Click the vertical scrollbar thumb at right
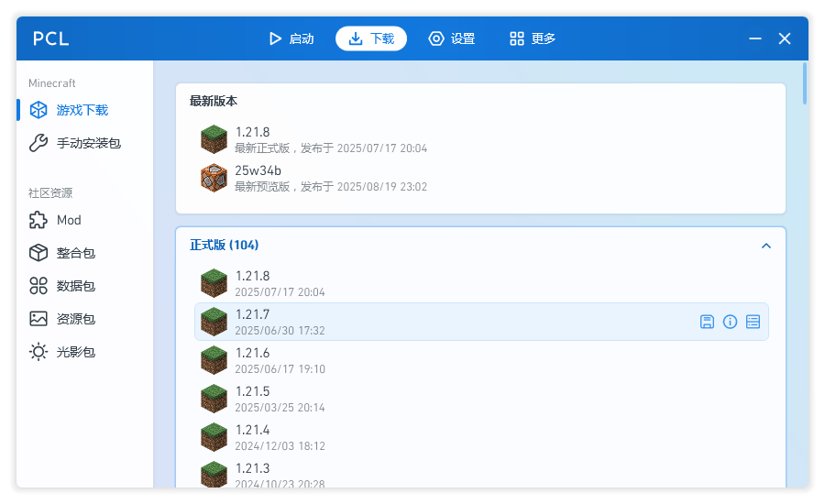Screen dimensions: 825x504 (x=805, y=83)
